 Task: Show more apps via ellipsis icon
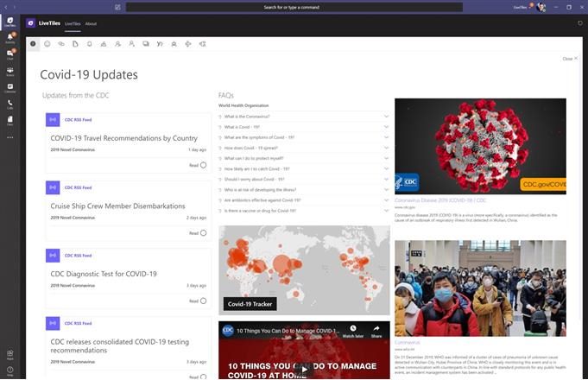coord(10,137)
